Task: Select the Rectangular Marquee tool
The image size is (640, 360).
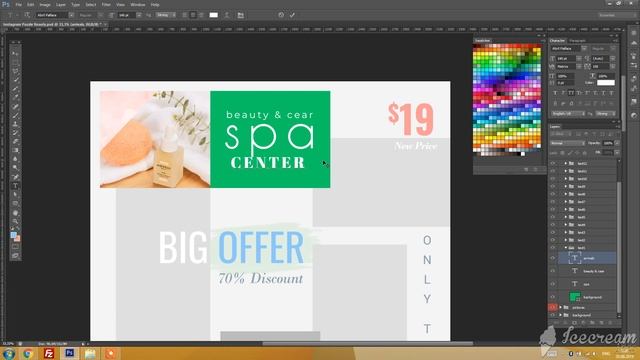Action: point(15,62)
